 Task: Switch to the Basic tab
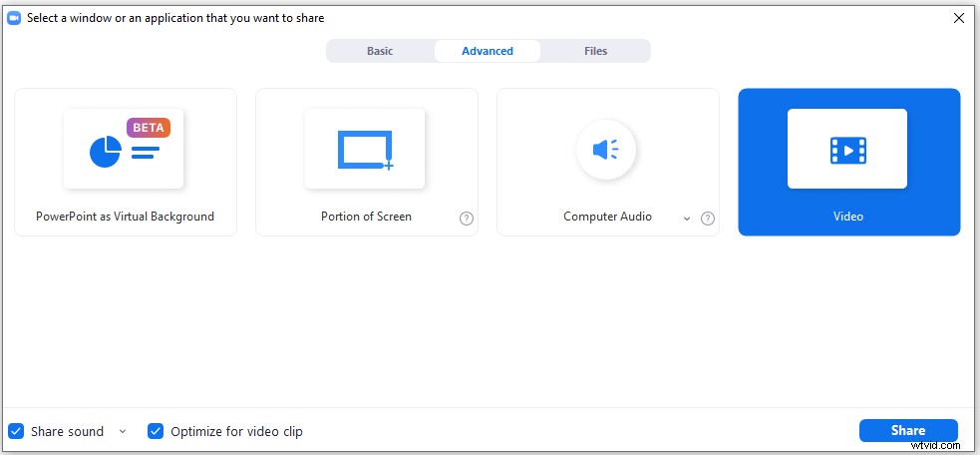click(380, 51)
